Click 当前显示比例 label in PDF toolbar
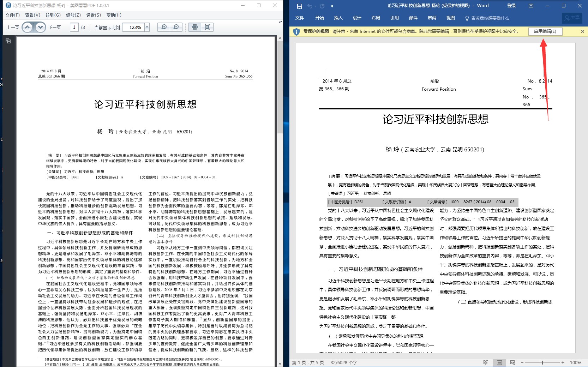The image size is (588, 367). click(107, 27)
